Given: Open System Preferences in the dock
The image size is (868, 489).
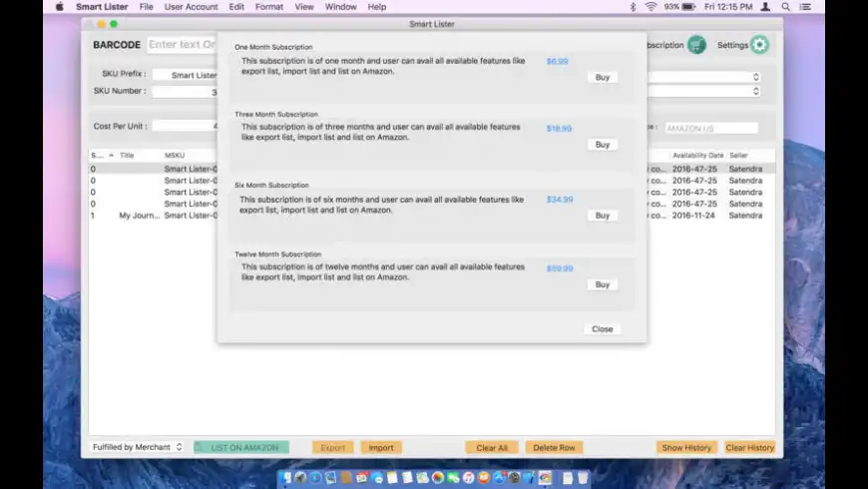Looking at the screenshot, I should [x=514, y=477].
